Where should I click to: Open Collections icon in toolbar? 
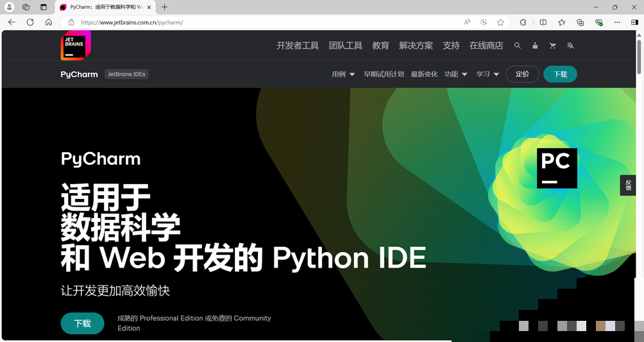click(580, 22)
